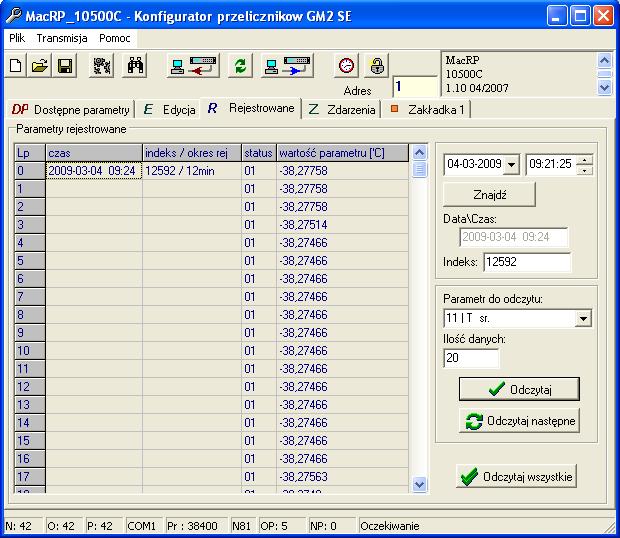Click the indeks / okres rej header

[x=192, y=153]
